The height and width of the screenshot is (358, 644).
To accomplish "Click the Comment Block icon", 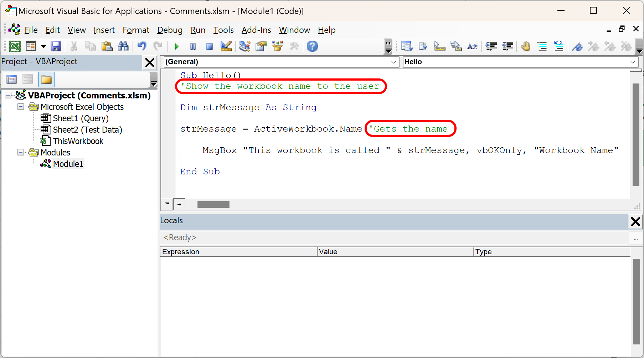I will tap(542, 46).
